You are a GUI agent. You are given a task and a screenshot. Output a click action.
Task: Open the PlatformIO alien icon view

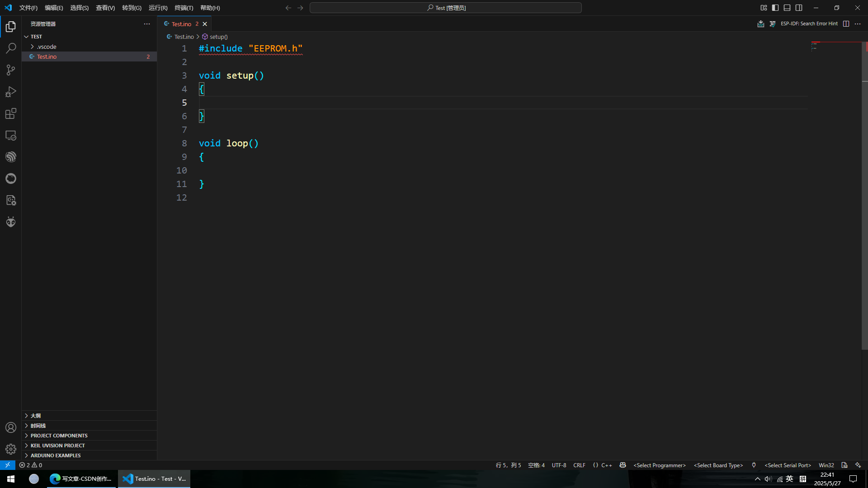point(11,222)
